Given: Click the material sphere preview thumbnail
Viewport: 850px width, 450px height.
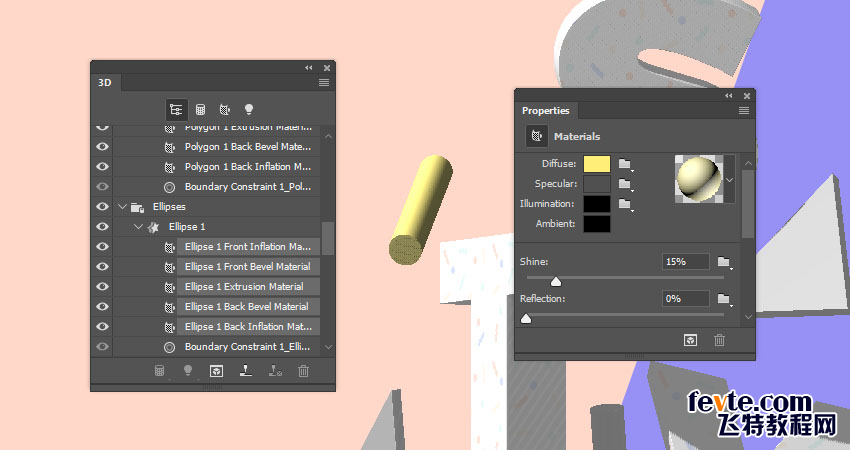Looking at the screenshot, I should coord(699,179).
